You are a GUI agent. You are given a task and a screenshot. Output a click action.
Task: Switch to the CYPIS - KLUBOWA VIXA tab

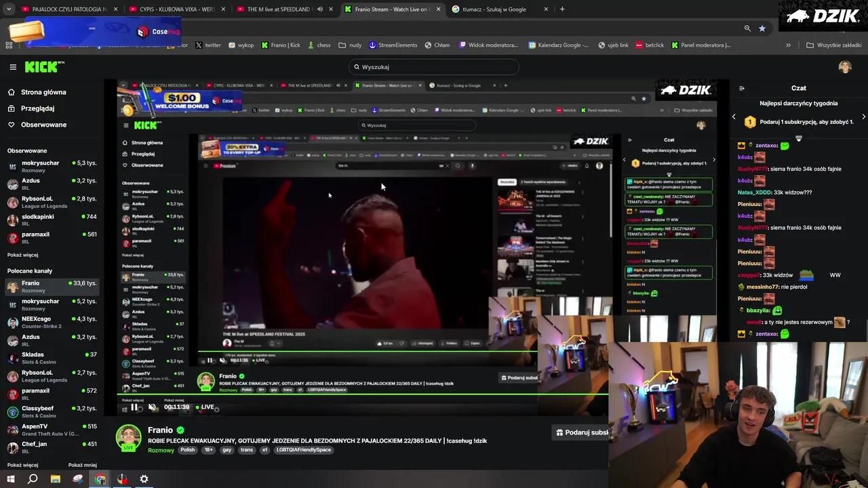click(176, 9)
